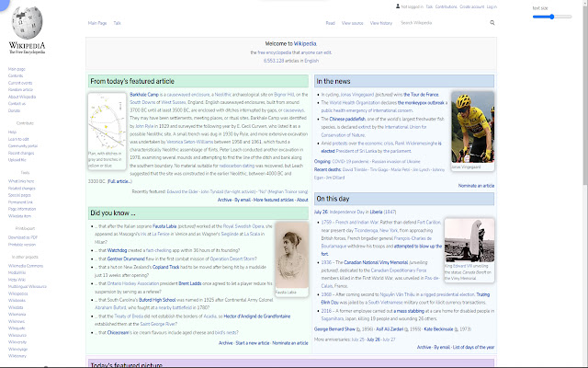The height and width of the screenshot is (368, 588).
Task: Open the George Bernard Shaw link
Action: (334, 329)
